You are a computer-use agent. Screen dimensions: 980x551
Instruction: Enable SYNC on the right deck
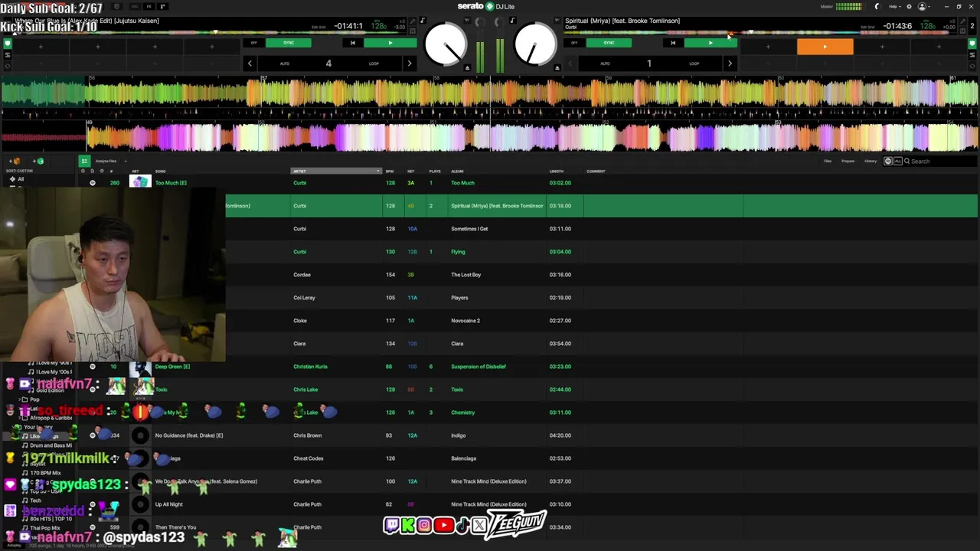[x=609, y=43]
